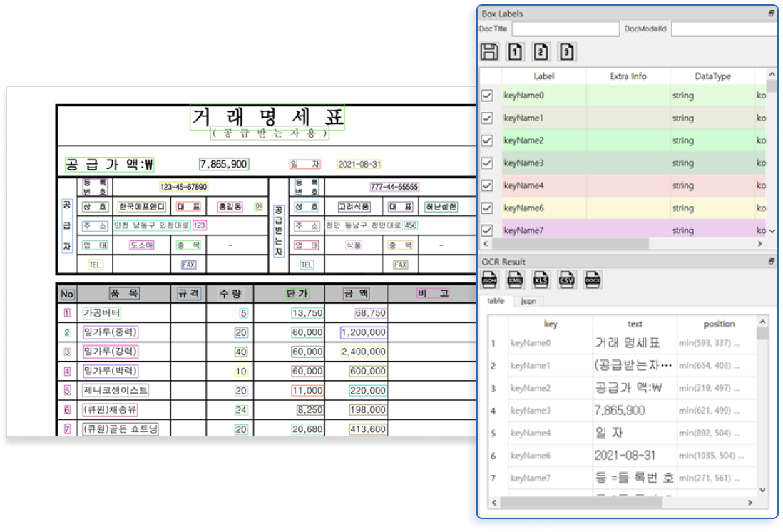
Task: Click inside the DocTitle text field
Action: [x=565, y=29]
